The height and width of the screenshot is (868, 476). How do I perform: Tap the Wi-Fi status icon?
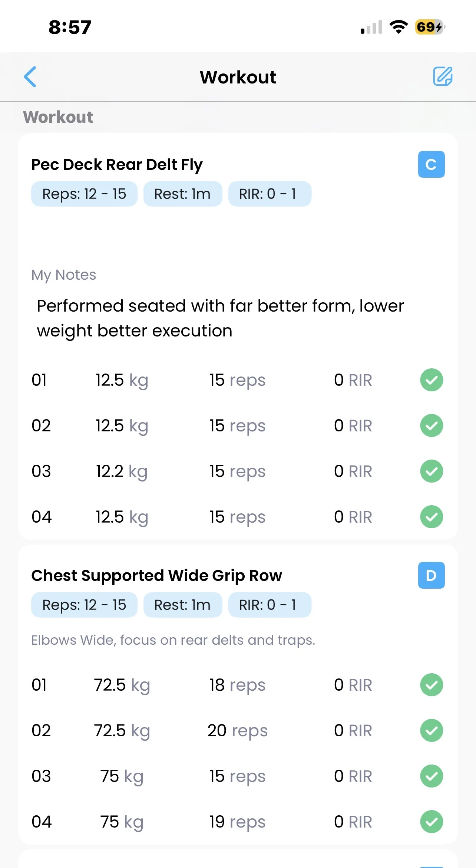click(399, 27)
